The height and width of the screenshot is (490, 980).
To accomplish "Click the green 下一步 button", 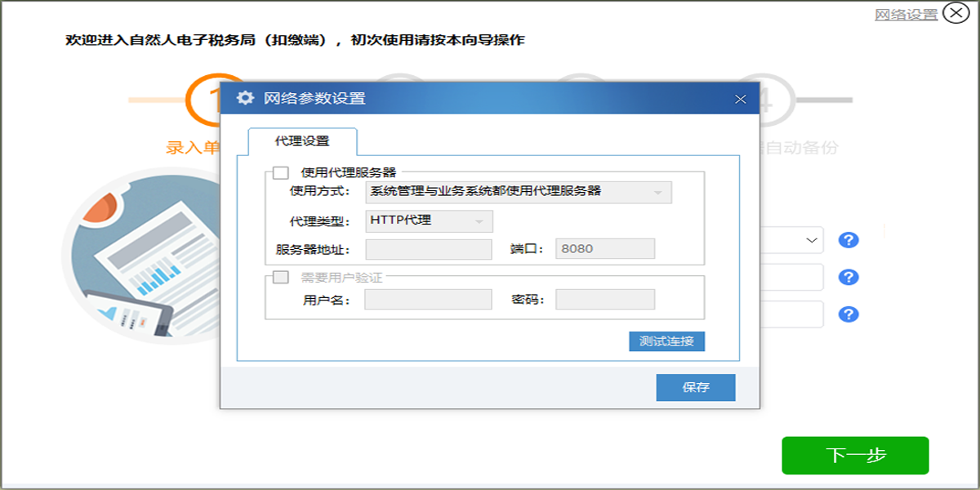I will click(x=855, y=456).
